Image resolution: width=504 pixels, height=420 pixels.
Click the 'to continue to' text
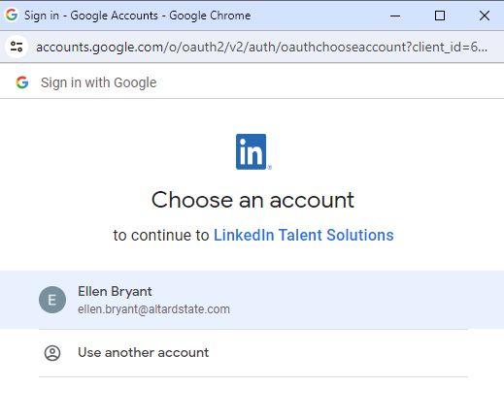[161, 235]
